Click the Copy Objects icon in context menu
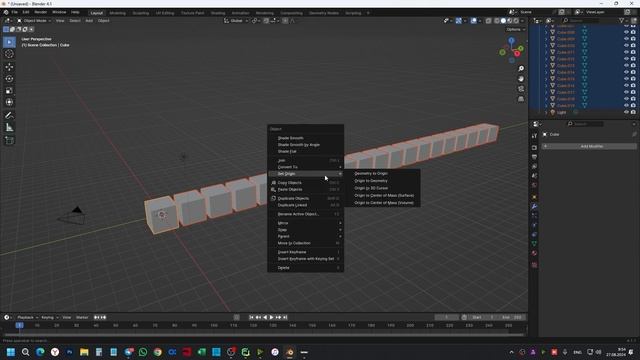 (x=273, y=183)
